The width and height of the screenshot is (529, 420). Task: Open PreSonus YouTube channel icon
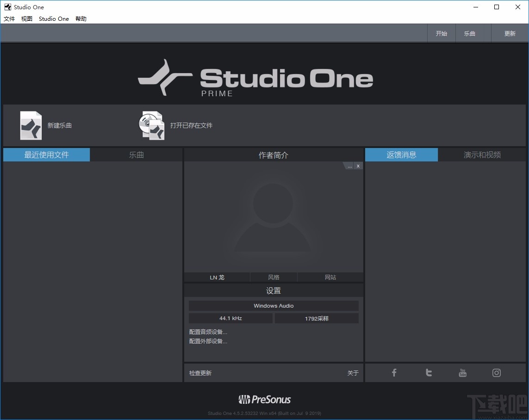coord(462,372)
